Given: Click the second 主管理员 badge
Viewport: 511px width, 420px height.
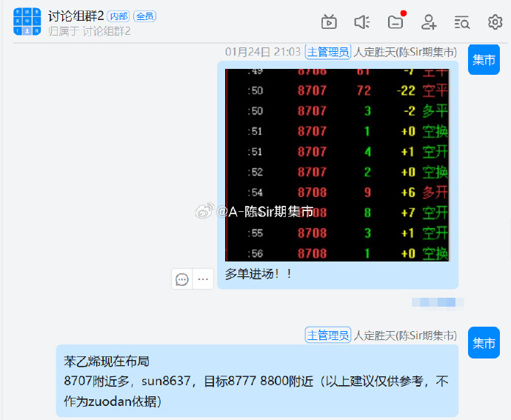Looking at the screenshot, I should coord(328,336).
